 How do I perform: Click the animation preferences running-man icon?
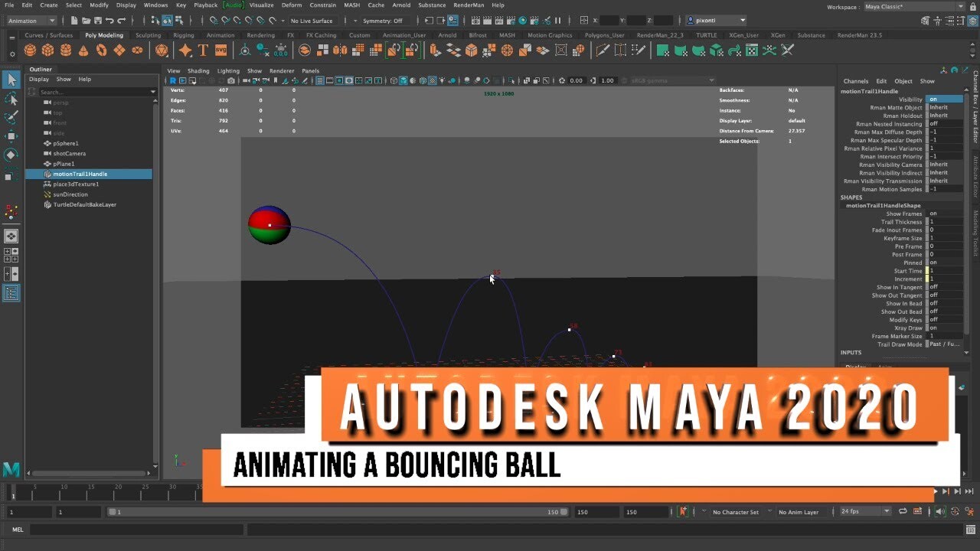click(971, 511)
